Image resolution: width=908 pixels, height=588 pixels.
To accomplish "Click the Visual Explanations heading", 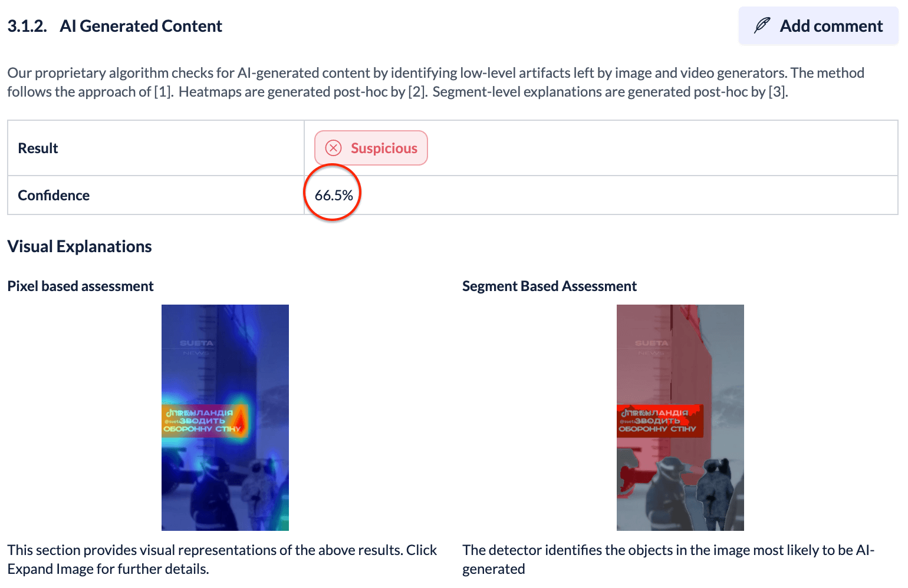I will [x=80, y=246].
